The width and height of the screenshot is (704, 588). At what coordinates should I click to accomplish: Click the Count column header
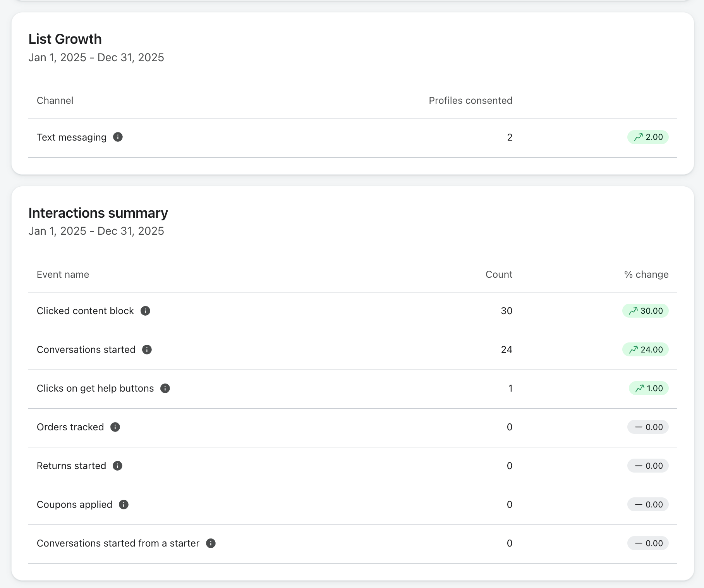(x=499, y=275)
